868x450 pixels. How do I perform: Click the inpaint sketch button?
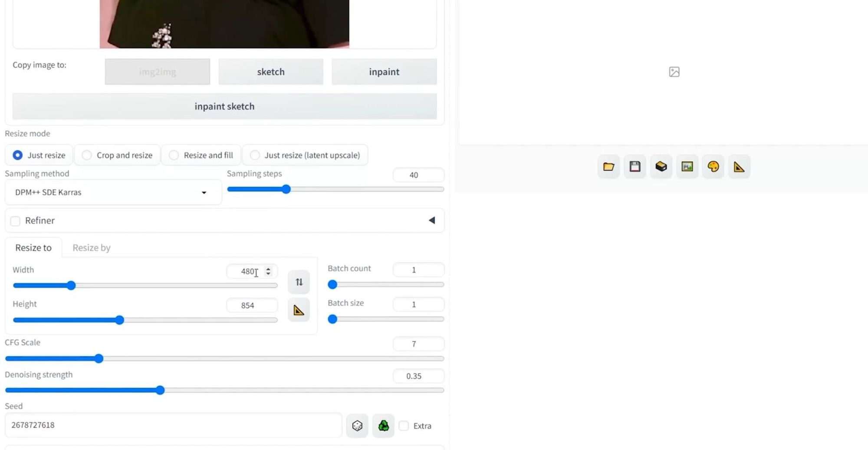tap(224, 106)
